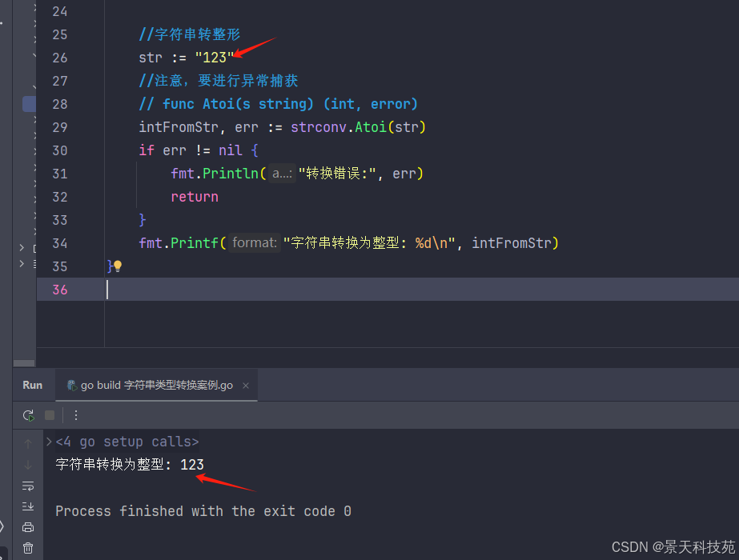Screen dimensions: 739x560
Task: Expand the lower collapsed project tree node
Action: [22, 263]
